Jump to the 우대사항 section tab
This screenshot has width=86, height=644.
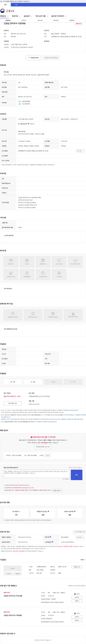click(x=40, y=20)
